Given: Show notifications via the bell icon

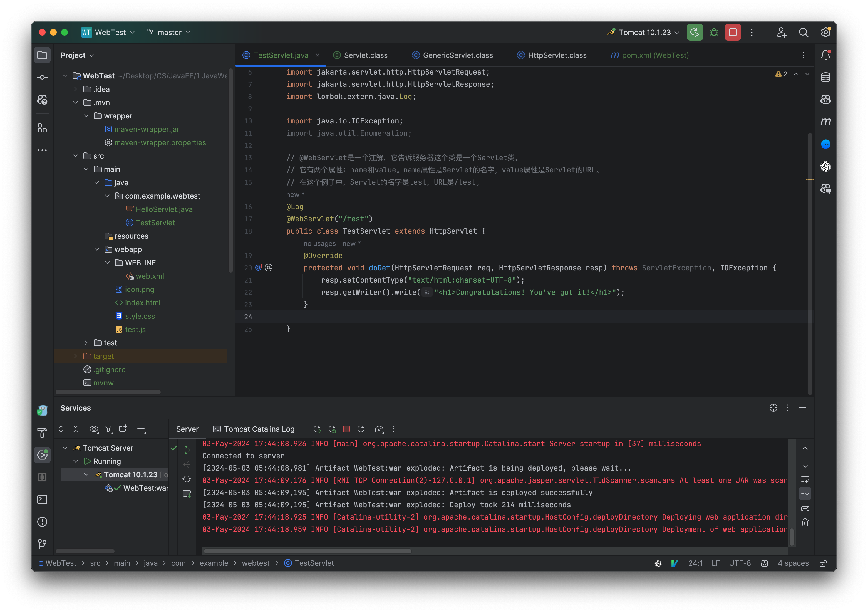Looking at the screenshot, I should (x=826, y=55).
